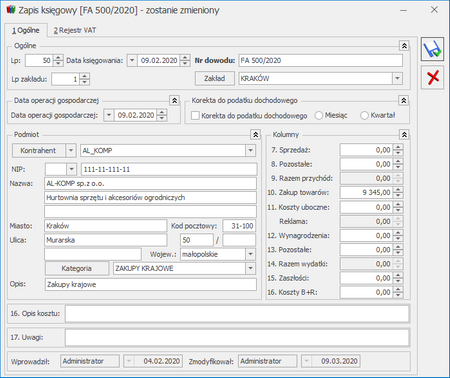The width and height of the screenshot is (450, 378).
Task: Open the Data operacji gospodarczej calendar dropdown
Action: coord(109,115)
